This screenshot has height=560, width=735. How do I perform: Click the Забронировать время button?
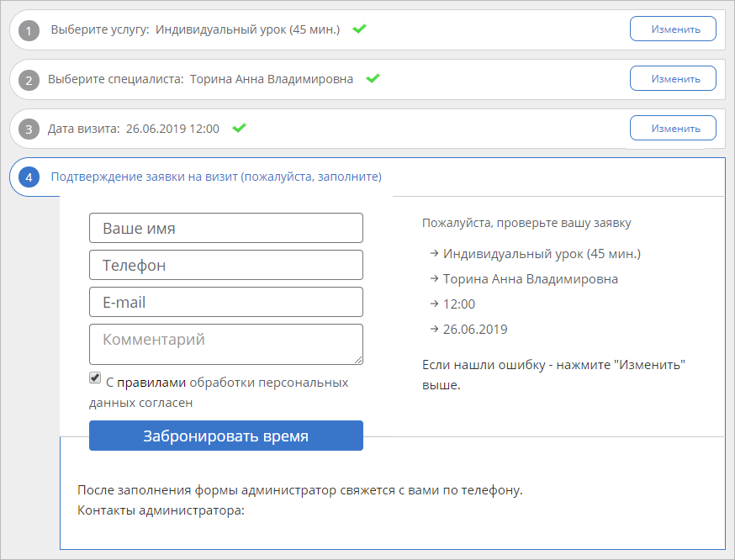tap(225, 436)
